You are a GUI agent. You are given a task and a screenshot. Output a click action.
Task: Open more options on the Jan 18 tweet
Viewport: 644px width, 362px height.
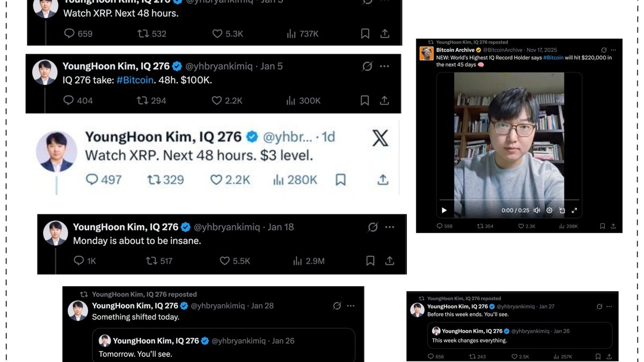tap(390, 227)
